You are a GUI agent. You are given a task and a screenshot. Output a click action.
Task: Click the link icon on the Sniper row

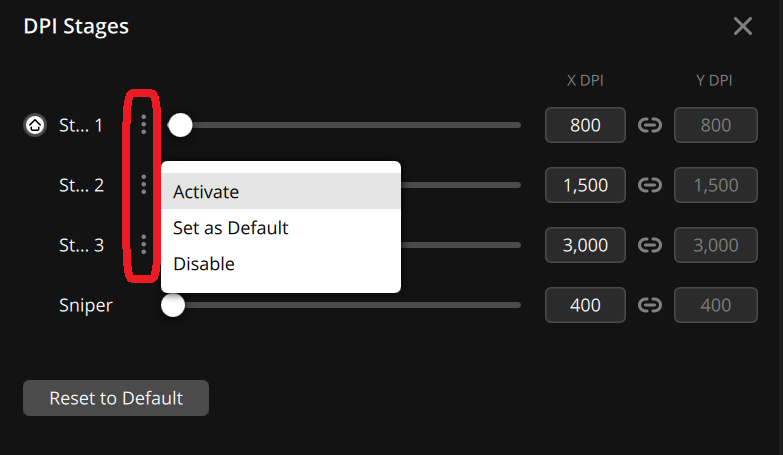point(650,305)
